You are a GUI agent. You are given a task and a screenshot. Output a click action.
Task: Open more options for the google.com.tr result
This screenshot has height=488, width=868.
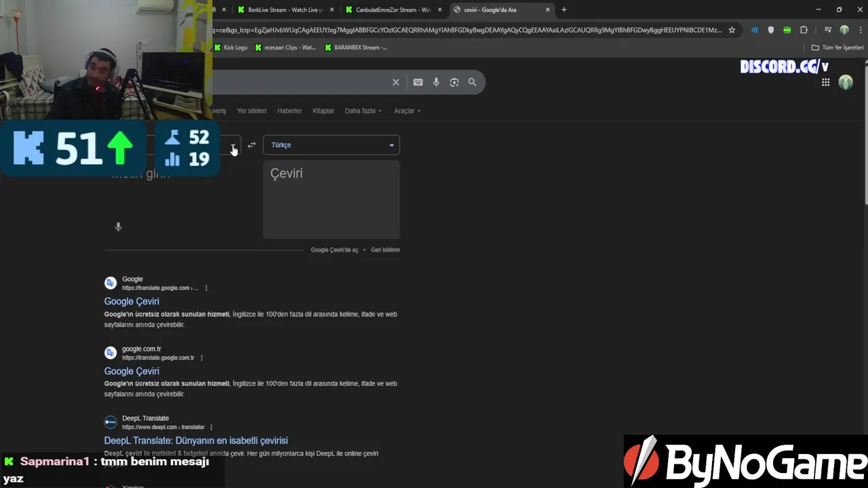[x=201, y=358]
